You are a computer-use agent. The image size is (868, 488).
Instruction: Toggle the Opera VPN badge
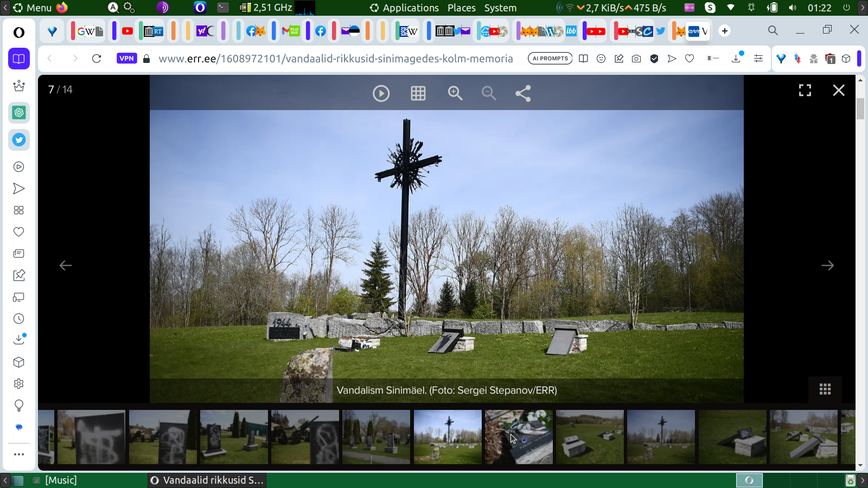(126, 59)
